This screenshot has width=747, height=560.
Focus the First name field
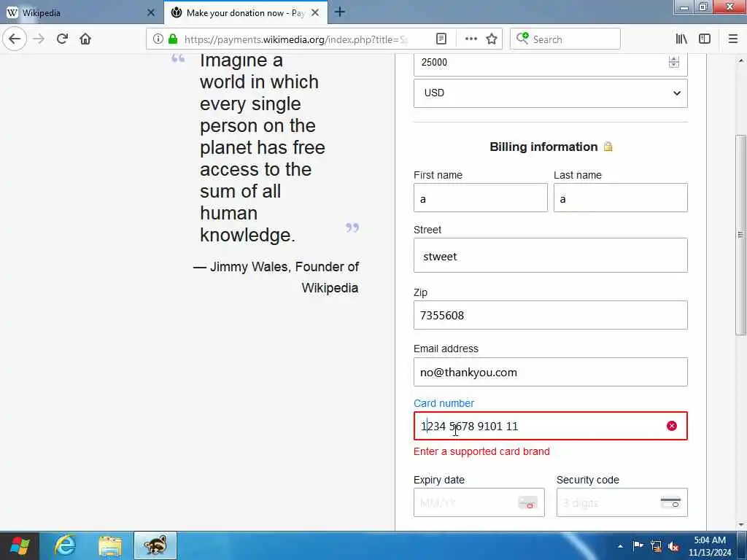[480, 198]
